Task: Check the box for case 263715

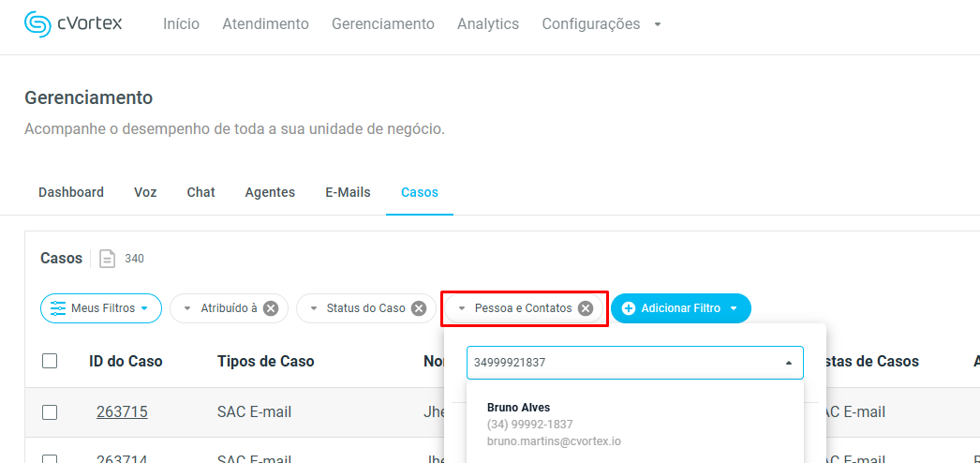Action: tap(50, 412)
